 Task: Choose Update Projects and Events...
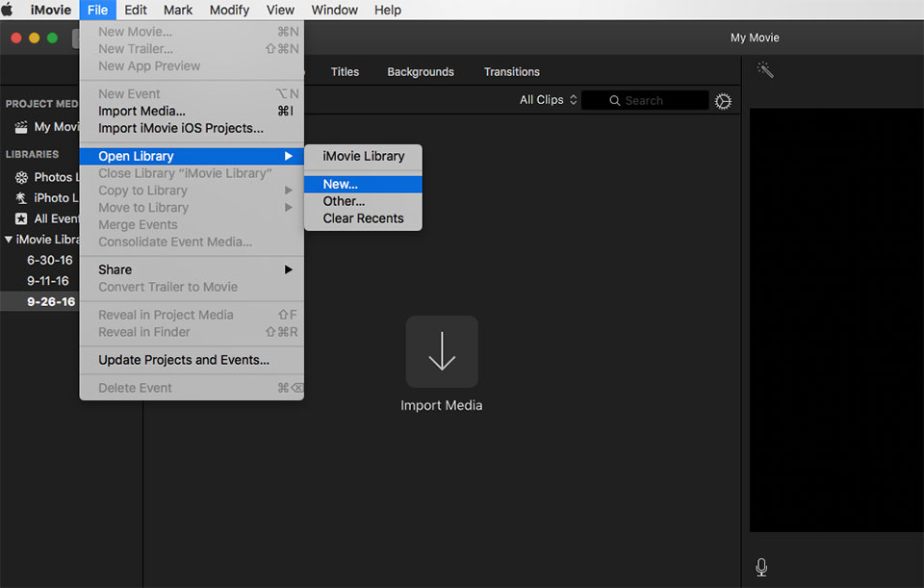(192, 360)
